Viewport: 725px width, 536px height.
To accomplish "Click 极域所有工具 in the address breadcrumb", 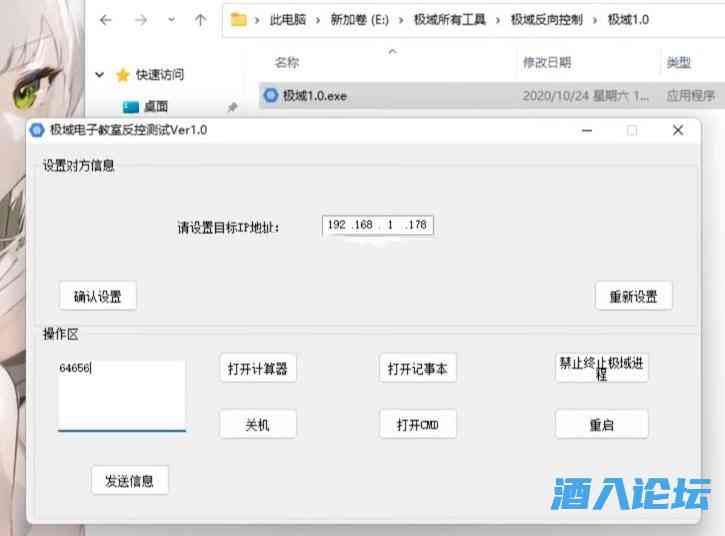I will coord(449,20).
